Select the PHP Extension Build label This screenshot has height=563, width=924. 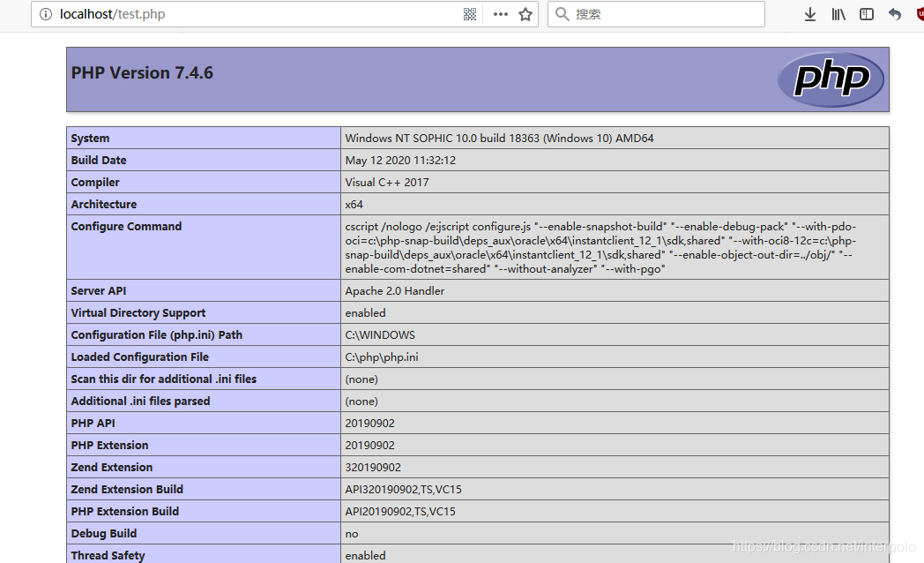coord(125,511)
